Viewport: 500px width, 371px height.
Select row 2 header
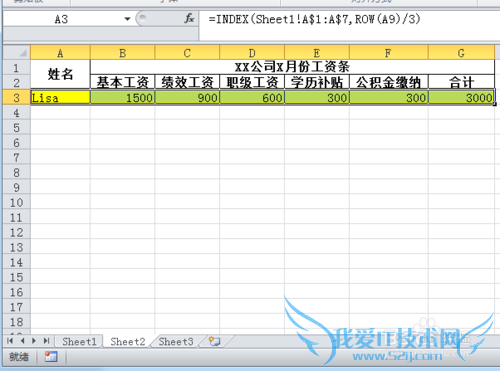click(x=17, y=82)
